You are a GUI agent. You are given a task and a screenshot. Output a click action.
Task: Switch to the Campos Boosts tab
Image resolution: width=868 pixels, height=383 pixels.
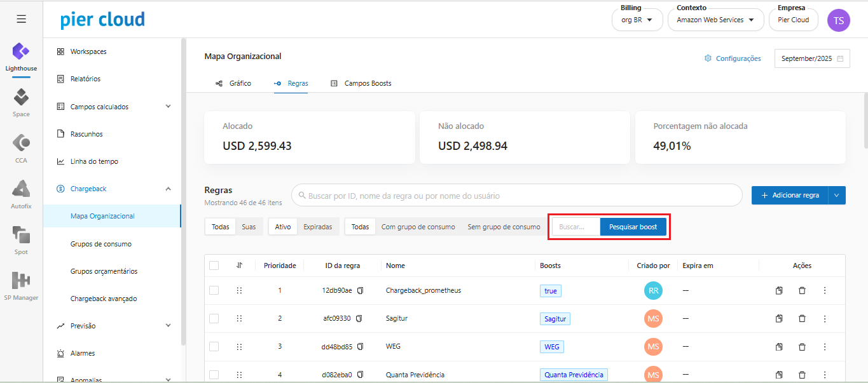(x=361, y=83)
